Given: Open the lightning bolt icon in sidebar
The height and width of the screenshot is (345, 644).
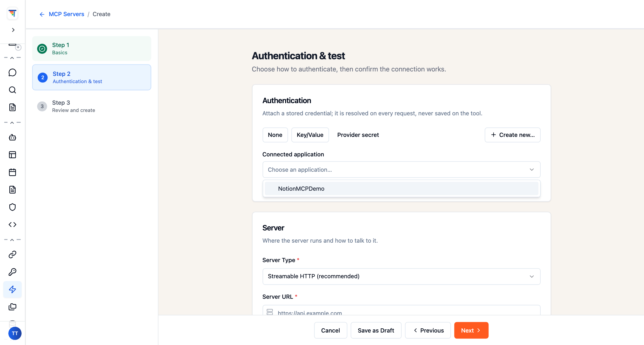Looking at the screenshot, I should tap(12, 289).
